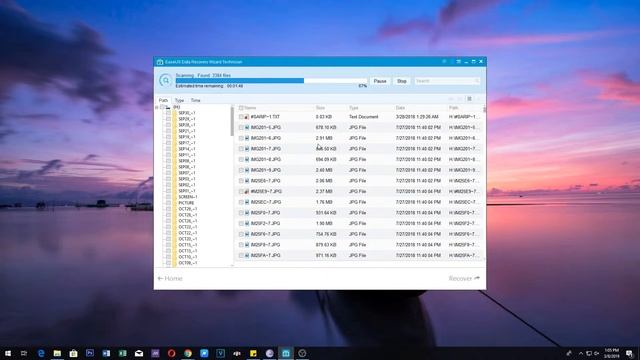Switch to the Path tab

(163, 100)
